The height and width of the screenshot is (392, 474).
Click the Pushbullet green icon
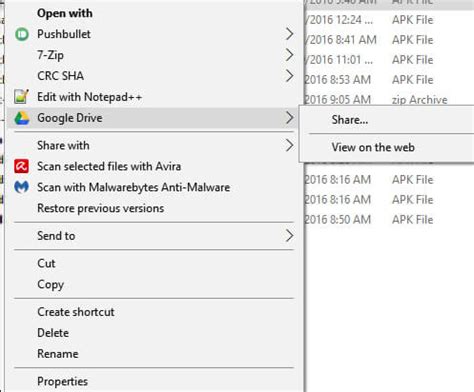pos(22,34)
